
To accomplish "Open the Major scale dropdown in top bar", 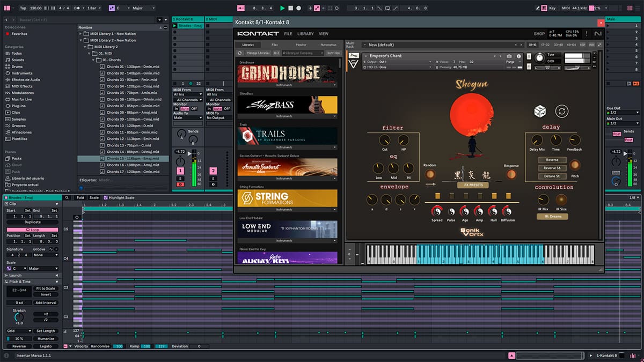I will click(143, 8).
